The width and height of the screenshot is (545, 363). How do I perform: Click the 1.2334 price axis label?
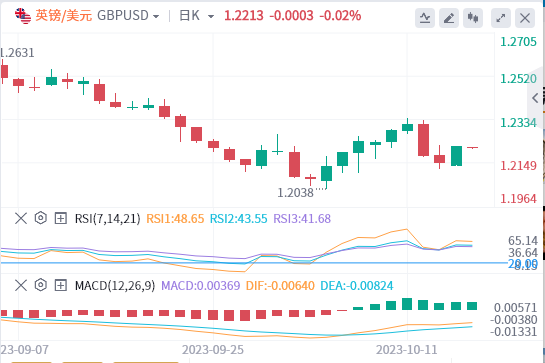point(518,123)
